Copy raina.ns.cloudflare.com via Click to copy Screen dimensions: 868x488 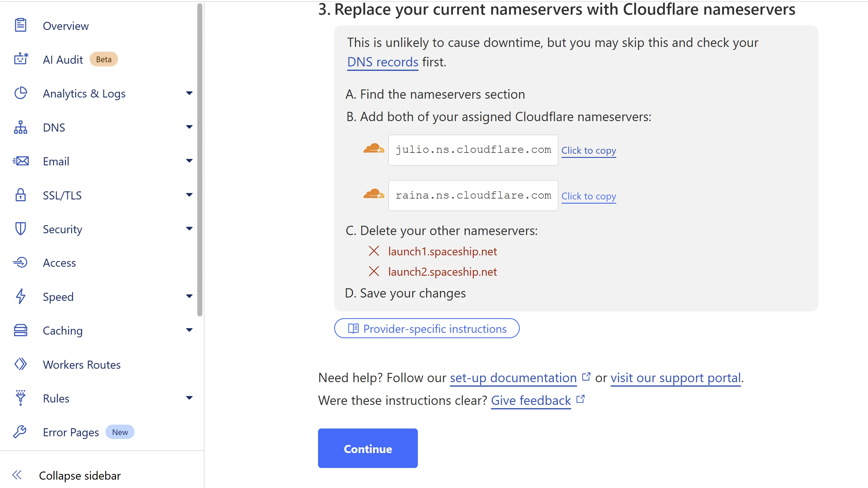(589, 196)
